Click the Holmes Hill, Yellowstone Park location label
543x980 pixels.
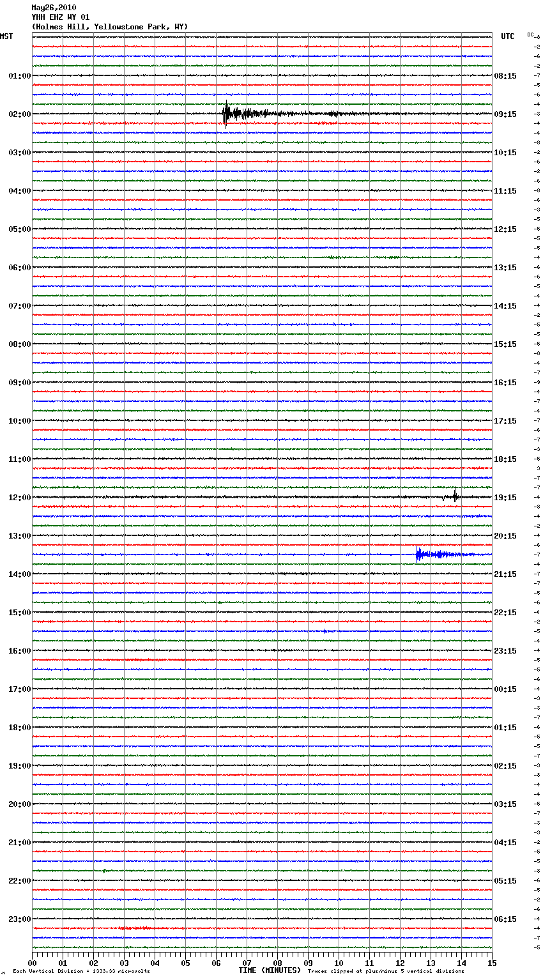click(x=110, y=27)
